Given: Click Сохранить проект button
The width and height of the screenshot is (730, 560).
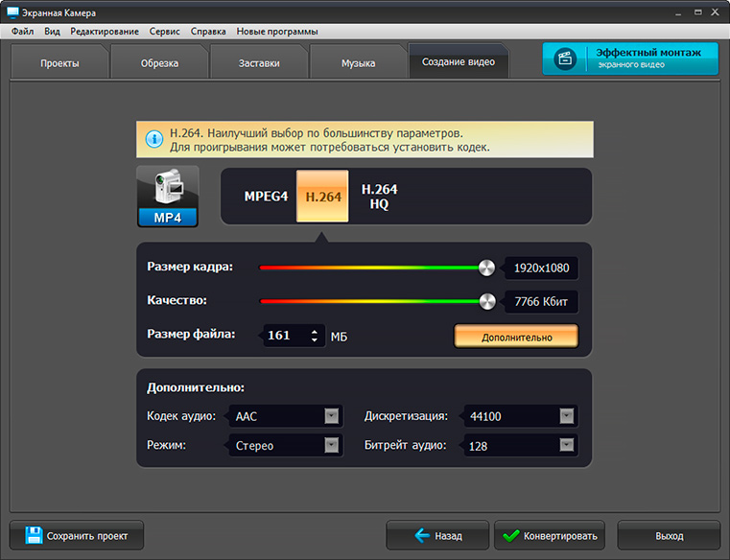Looking at the screenshot, I should tap(77, 535).
